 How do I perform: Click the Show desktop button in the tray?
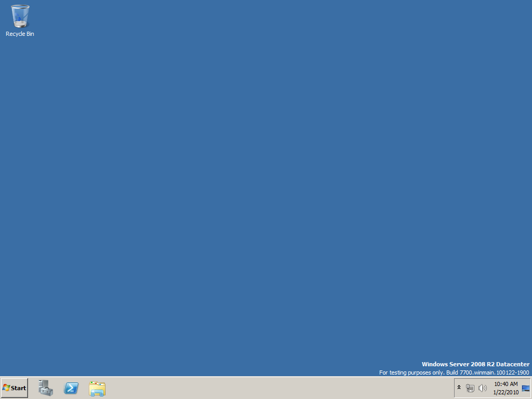tap(526, 388)
